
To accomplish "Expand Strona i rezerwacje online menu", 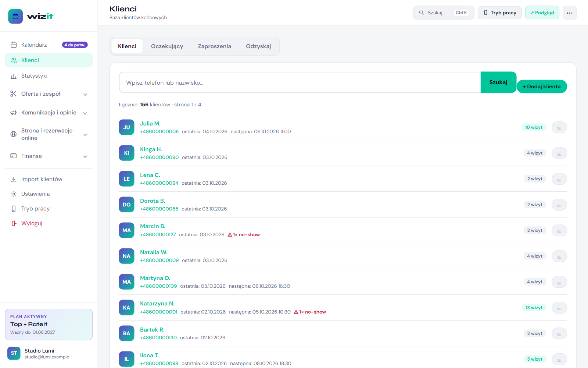I will (49, 134).
